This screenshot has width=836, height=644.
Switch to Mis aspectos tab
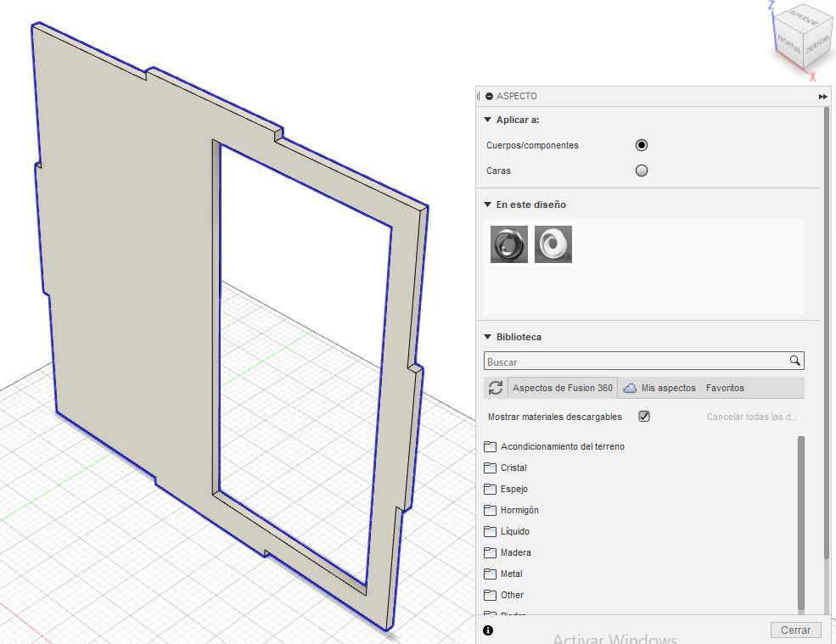(x=659, y=388)
